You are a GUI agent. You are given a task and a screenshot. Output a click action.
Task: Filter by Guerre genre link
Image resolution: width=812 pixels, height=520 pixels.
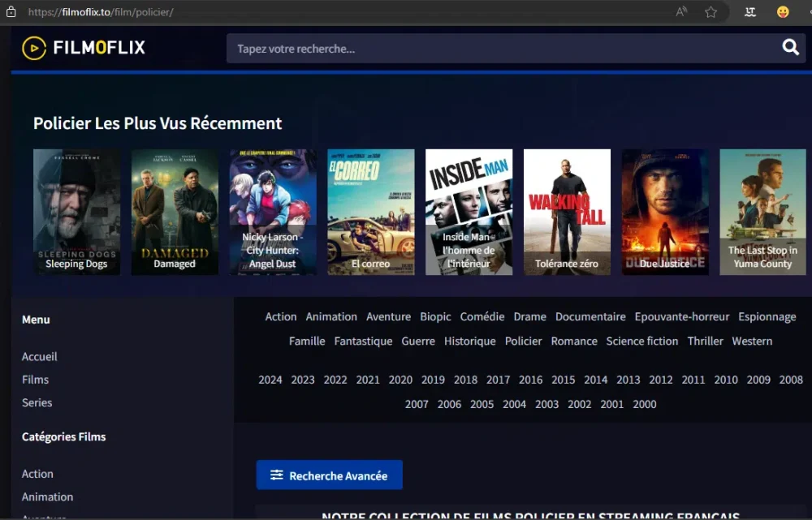[x=418, y=341]
